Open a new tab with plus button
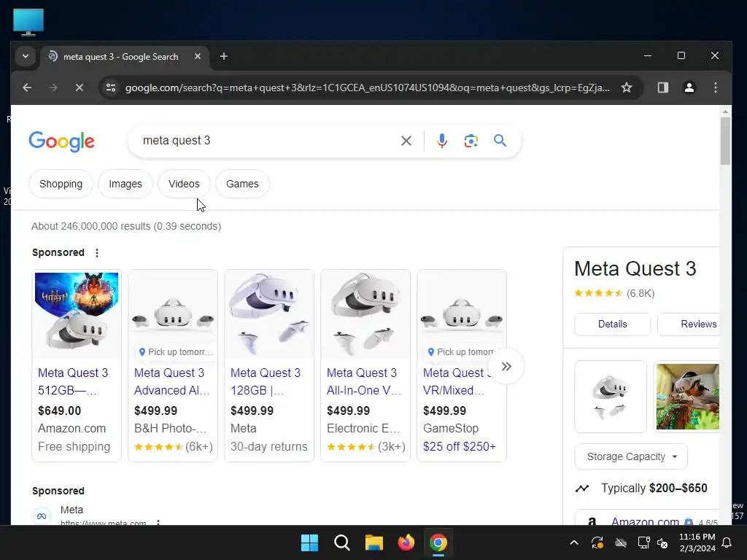The width and height of the screenshot is (747, 560). click(223, 56)
